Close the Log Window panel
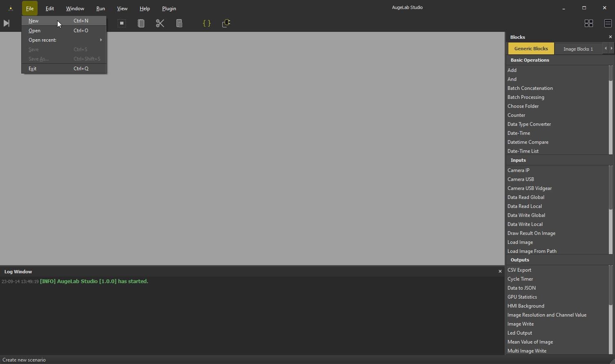This screenshot has width=615, height=364. coord(500,271)
